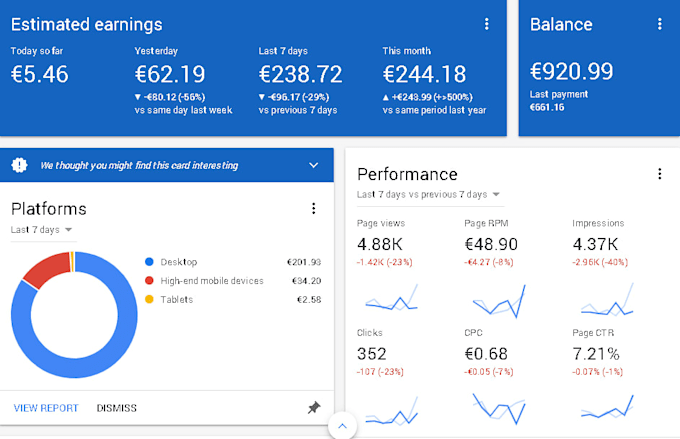Open Platforms card three-dot menu
The image size is (680, 439).
313,209
